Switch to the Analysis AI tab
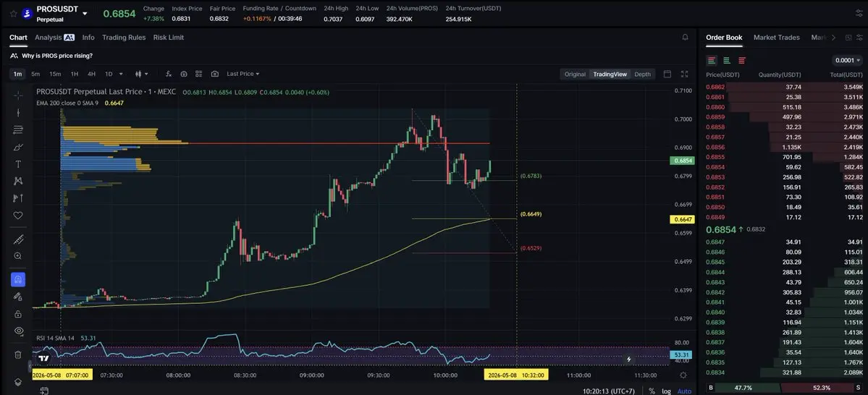868x395 pixels. 54,37
